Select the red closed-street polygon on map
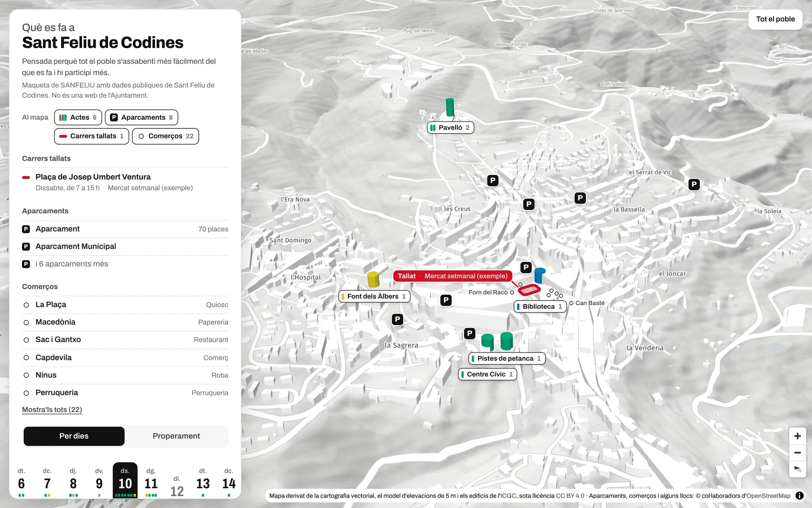This screenshot has width=812, height=508. 529,290
